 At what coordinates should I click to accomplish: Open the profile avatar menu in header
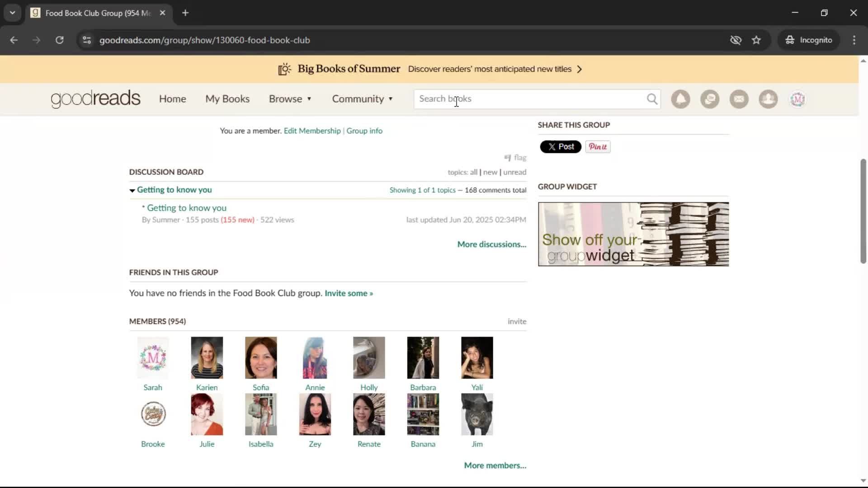coord(797,99)
